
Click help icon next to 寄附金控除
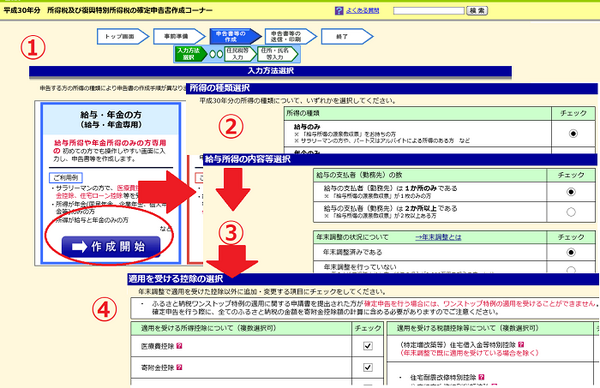(179, 367)
